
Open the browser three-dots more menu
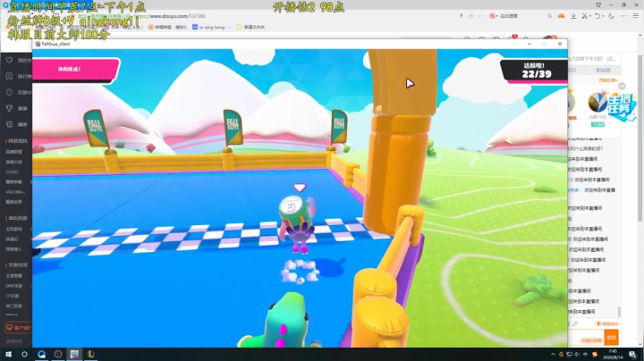[623, 16]
